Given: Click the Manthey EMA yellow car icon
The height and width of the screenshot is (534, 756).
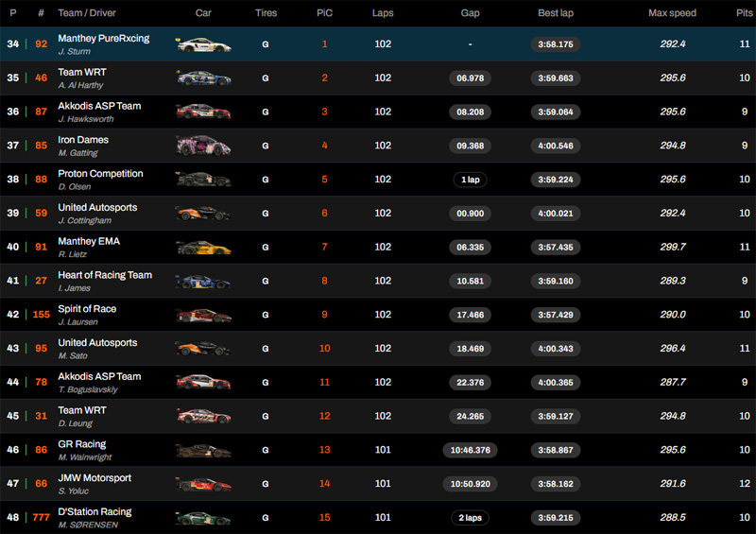Looking at the screenshot, I should click(203, 248).
